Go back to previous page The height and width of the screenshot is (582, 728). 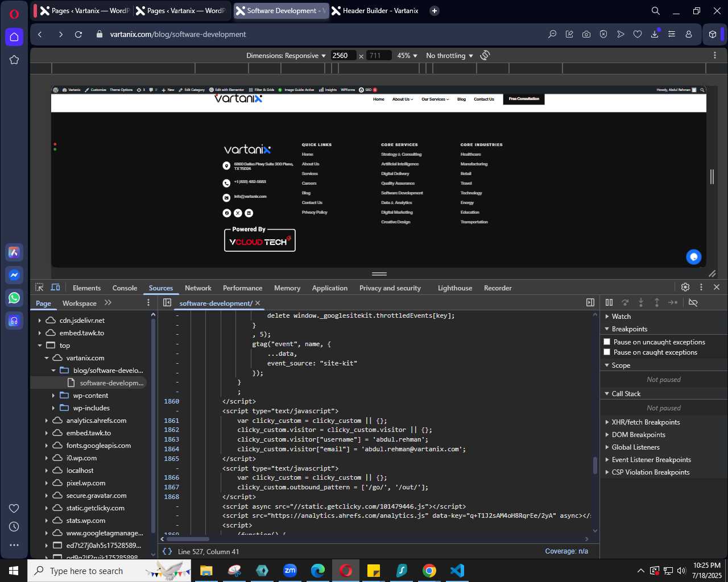[40, 34]
